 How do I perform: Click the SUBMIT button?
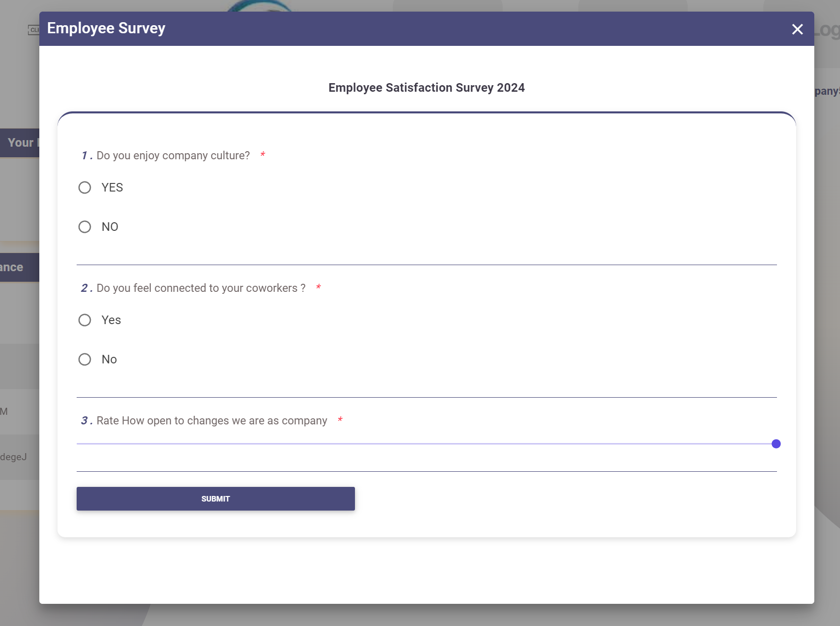click(215, 498)
